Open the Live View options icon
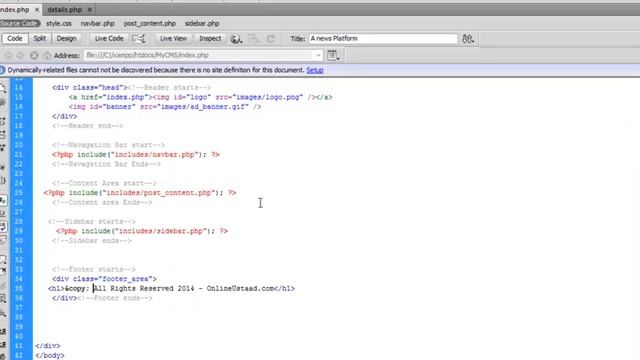 click(x=333, y=55)
